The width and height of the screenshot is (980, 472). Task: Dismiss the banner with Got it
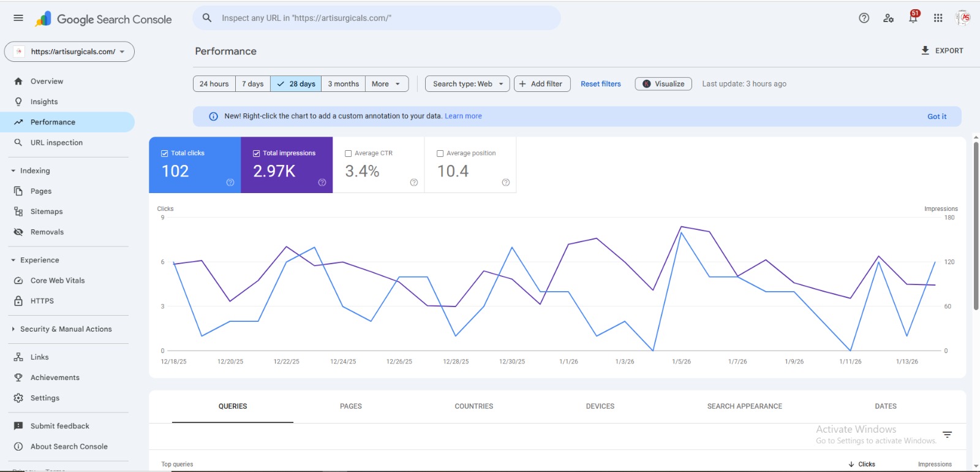(937, 116)
